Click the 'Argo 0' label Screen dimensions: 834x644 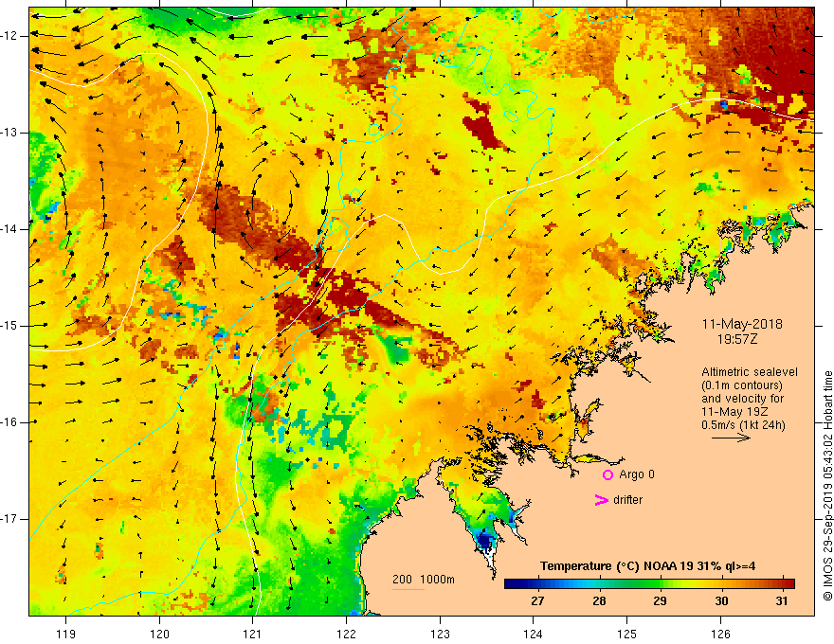(637, 474)
